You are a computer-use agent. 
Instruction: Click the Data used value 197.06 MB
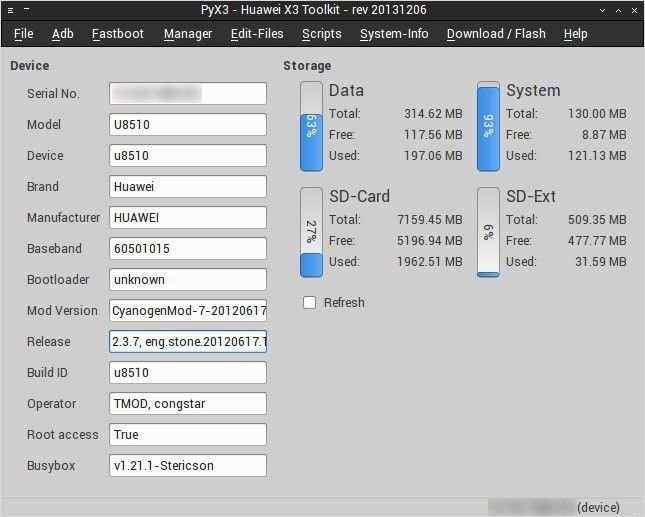pyautogui.click(x=433, y=155)
